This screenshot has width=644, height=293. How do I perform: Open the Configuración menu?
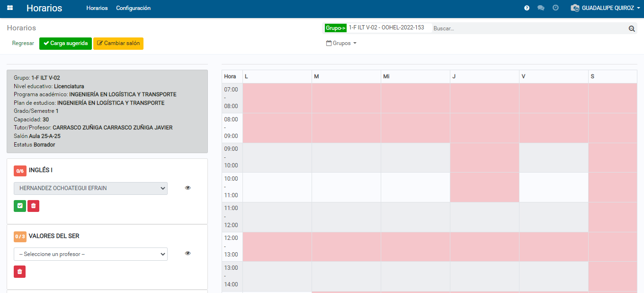(133, 8)
